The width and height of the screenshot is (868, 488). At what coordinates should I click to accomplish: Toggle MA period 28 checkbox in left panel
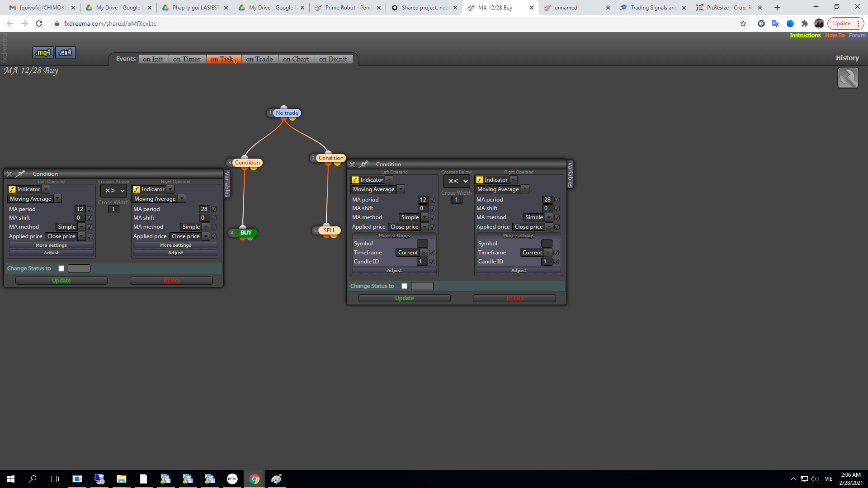[x=214, y=209]
